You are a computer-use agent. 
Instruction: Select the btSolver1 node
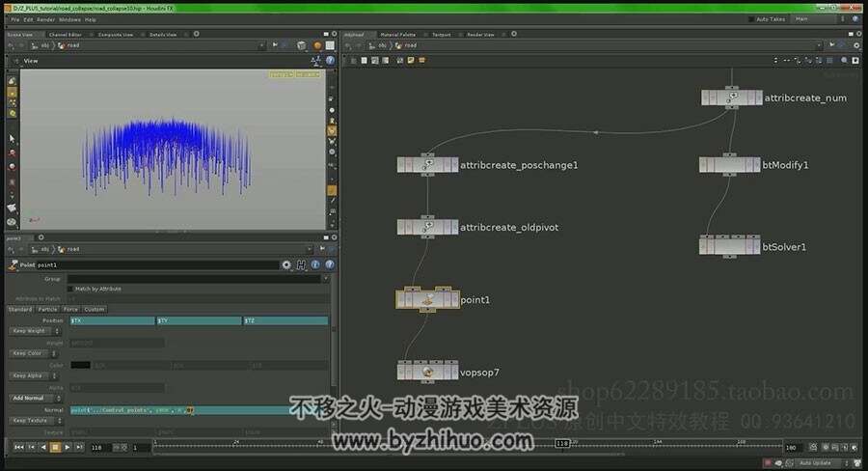tap(729, 246)
